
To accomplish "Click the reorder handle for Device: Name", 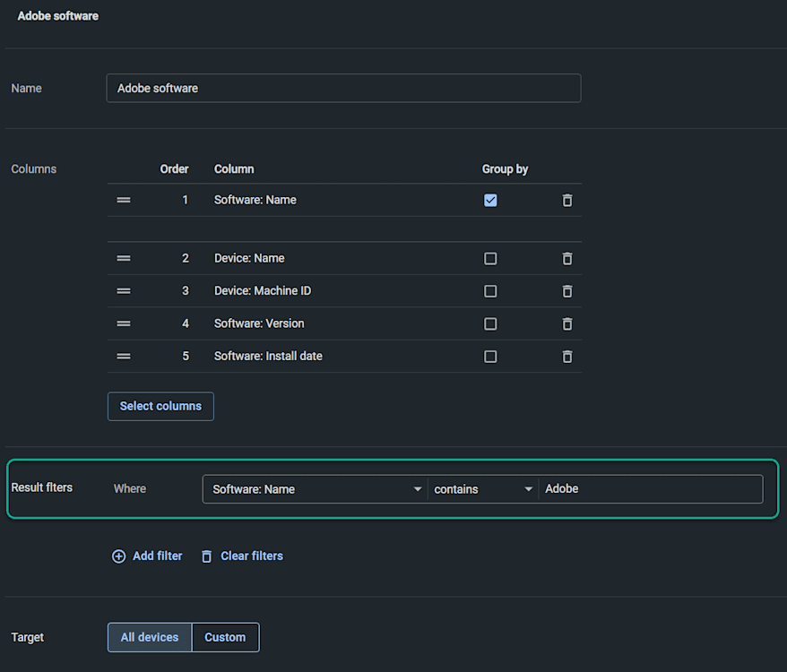I will point(124,258).
